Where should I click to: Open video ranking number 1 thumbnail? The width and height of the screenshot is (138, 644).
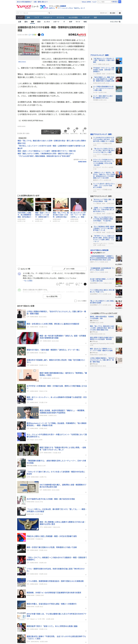pos(119,202)
